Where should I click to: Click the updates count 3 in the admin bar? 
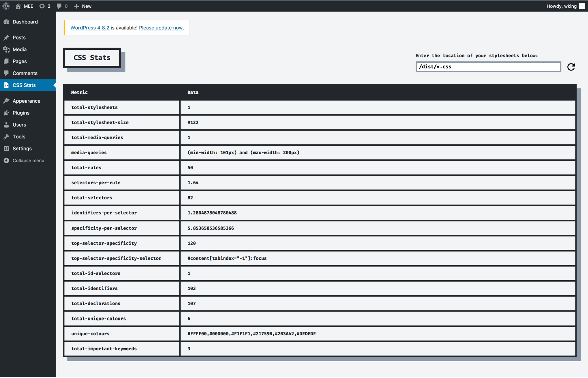point(49,6)
